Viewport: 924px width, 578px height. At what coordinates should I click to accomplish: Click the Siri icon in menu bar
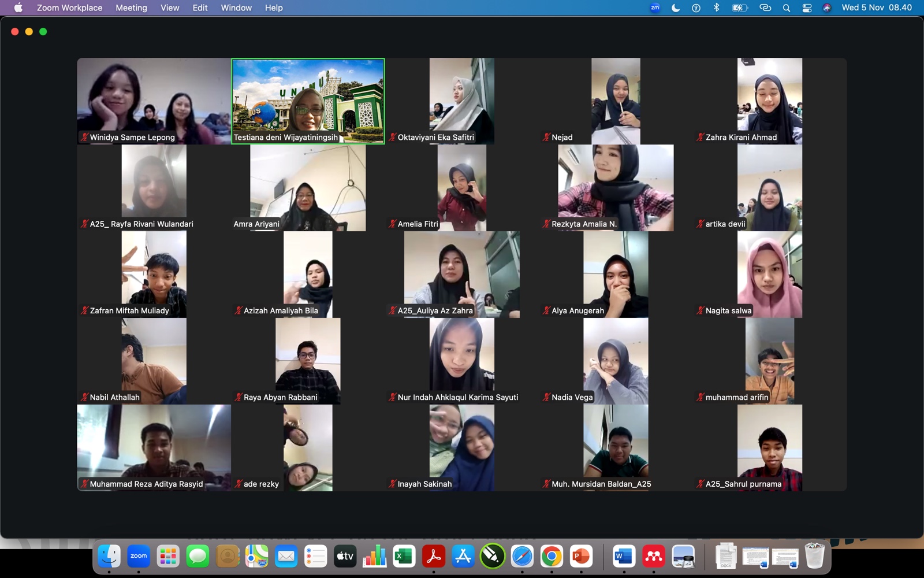point(827,8)
